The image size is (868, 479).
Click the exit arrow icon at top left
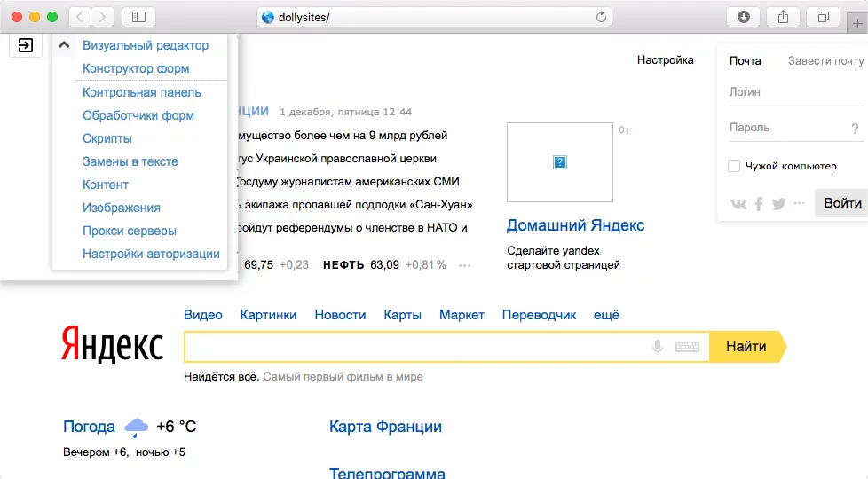coord(26,45)
